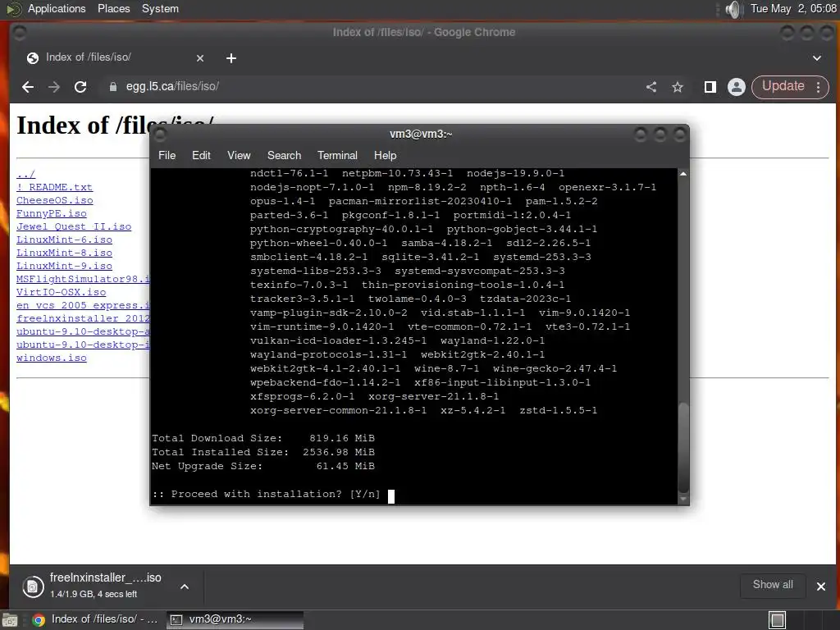Open the Chrome profile avatar
840x630 pixels.
(737, 87)
